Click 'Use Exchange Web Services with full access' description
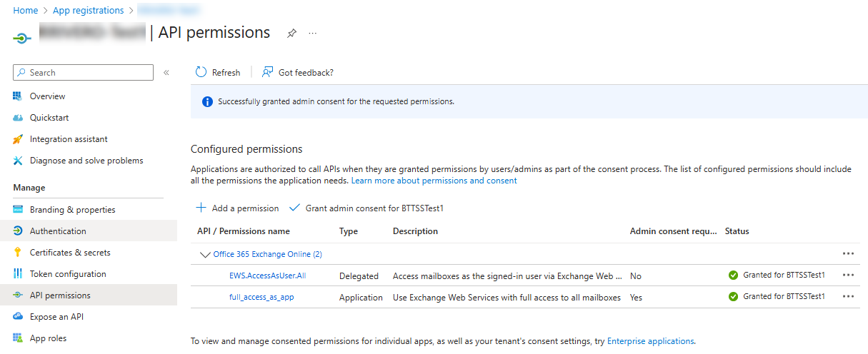Screen dimensions: 868x354 (x=507, y=297)
